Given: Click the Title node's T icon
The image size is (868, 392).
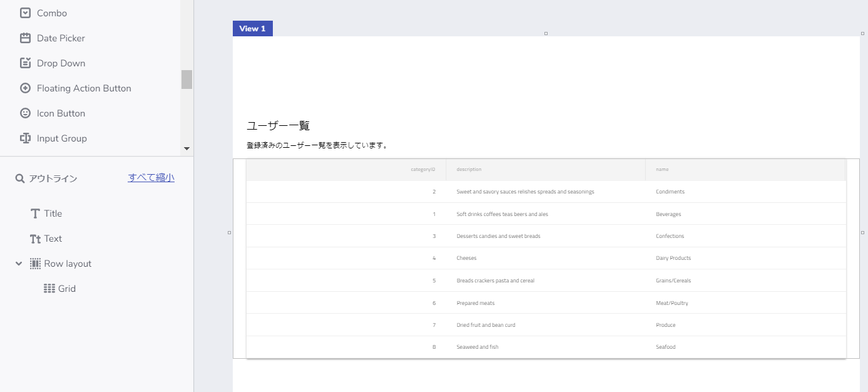Looking at the screenshot, I should [35, 214].
